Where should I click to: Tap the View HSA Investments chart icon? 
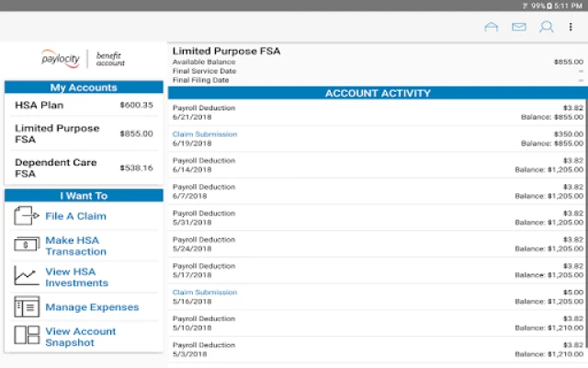click(27, 276)
